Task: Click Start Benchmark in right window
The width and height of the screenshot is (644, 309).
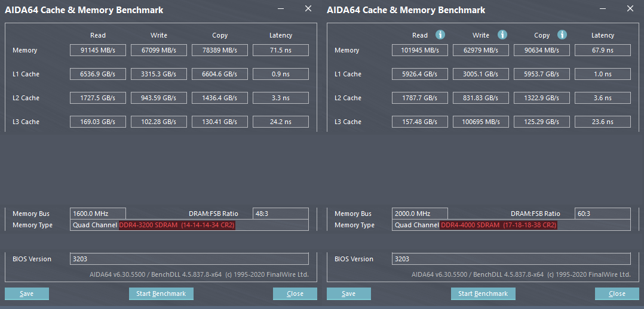Action: coord(483,293)
